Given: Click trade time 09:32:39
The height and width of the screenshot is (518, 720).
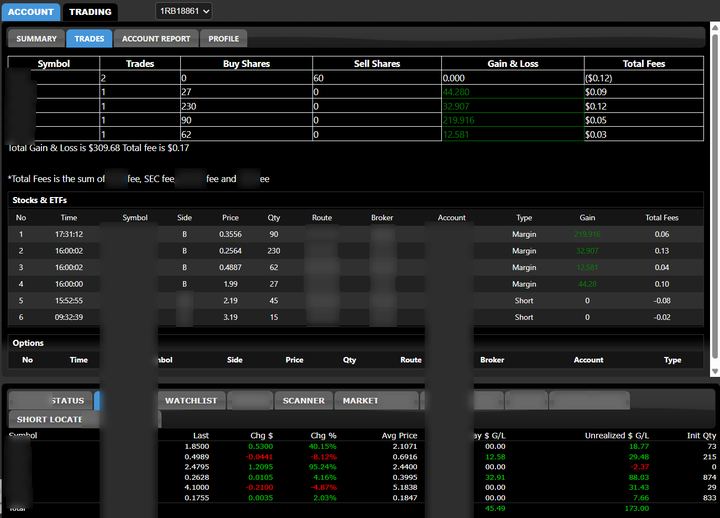Looking at the screenshot, I should pos(69,317).
